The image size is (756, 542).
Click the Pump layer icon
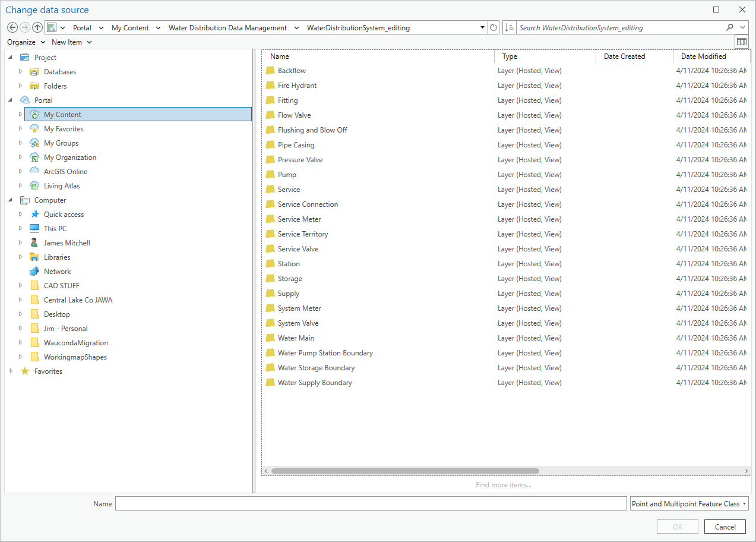pyautogui.click(x=270, y=175)
